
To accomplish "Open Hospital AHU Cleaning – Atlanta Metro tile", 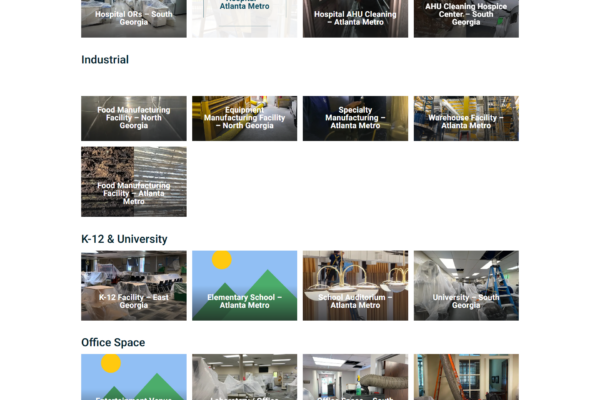I will pos(355,18).
